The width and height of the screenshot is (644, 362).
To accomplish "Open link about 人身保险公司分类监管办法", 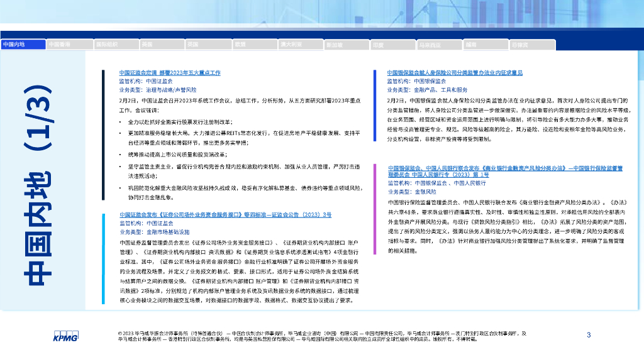I will pyautogui.click(x=455, y=73).
